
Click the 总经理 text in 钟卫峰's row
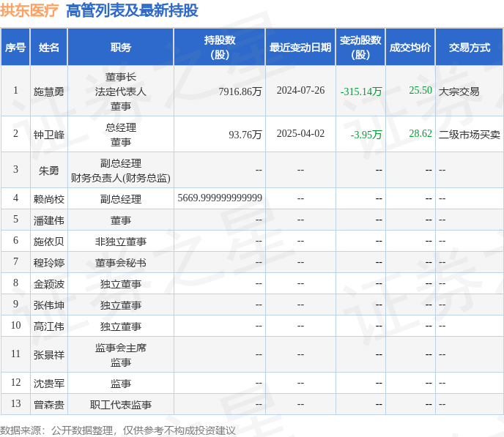coord(121,127)
